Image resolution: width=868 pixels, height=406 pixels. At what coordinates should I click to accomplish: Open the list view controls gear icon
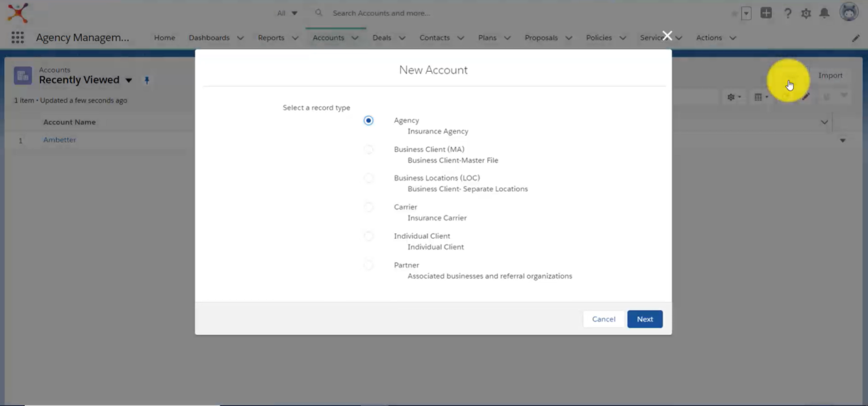pos(732,97)
